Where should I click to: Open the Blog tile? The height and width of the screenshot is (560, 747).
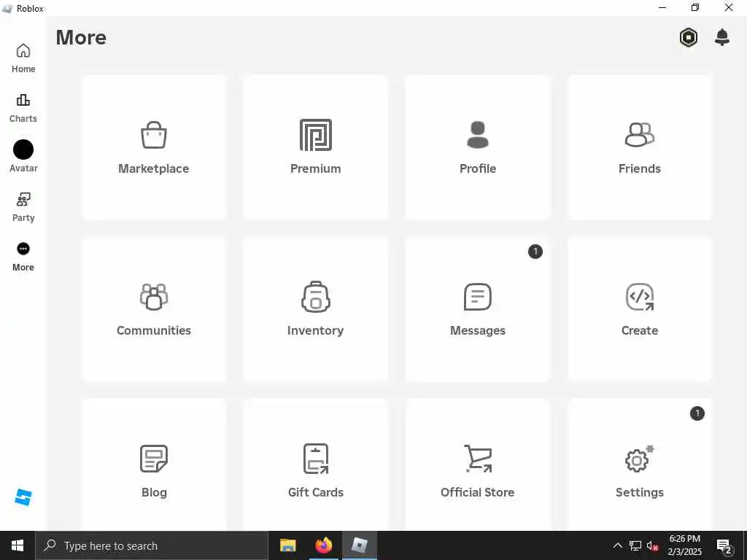click(153, 464)
